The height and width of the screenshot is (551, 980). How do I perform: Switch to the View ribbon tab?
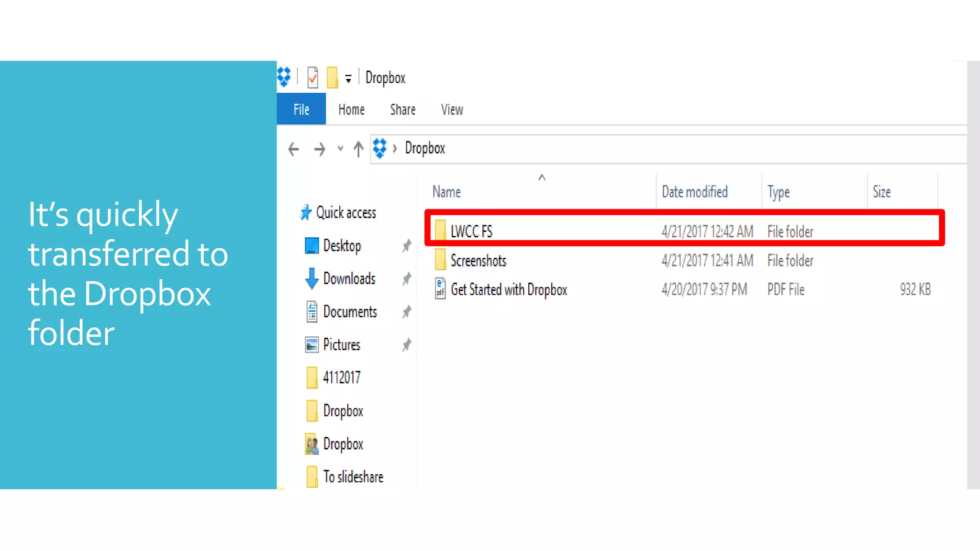452,110
